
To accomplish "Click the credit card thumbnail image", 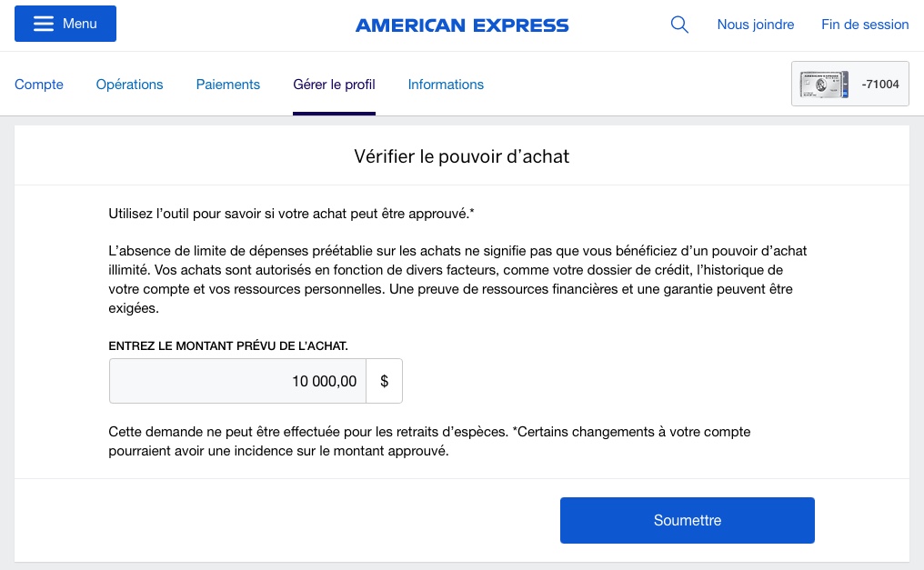I will (823, 84).
